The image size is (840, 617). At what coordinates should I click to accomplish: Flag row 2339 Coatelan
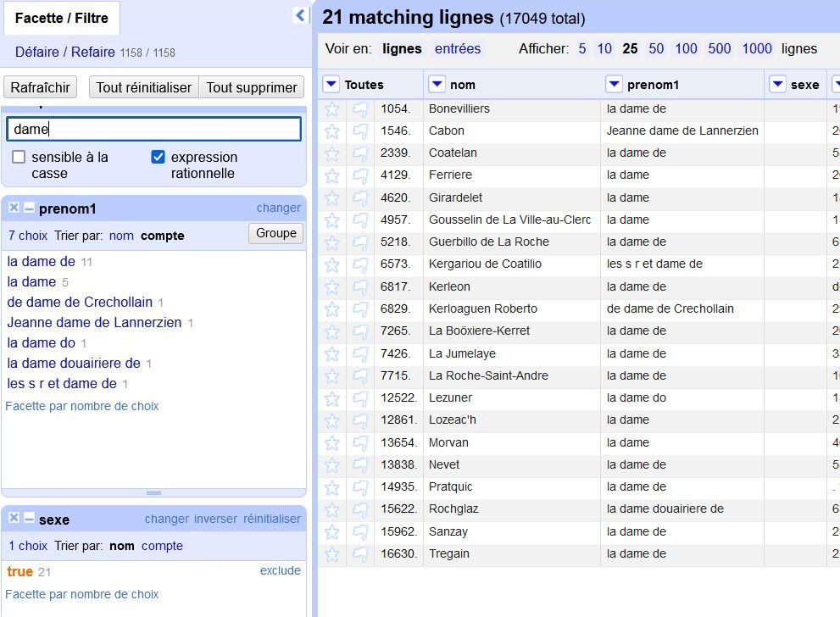[x=360, y=153]
